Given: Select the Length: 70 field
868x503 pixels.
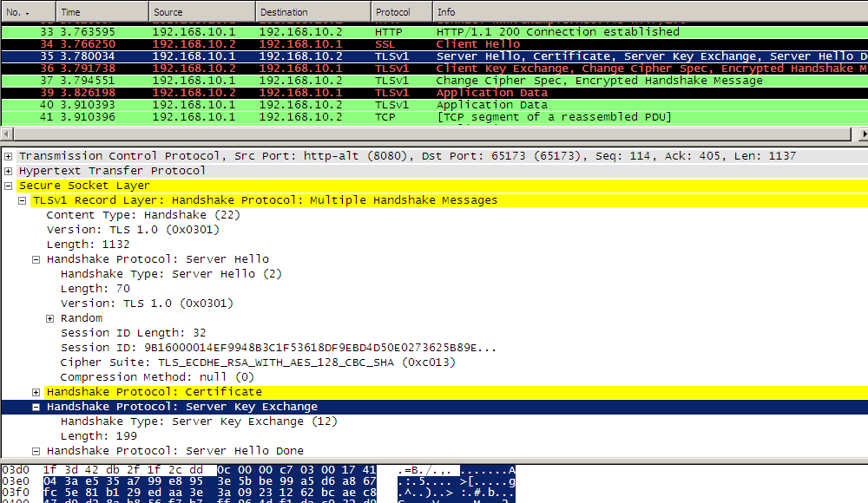Looking at the screenshot, I should [x=95, y=289].
